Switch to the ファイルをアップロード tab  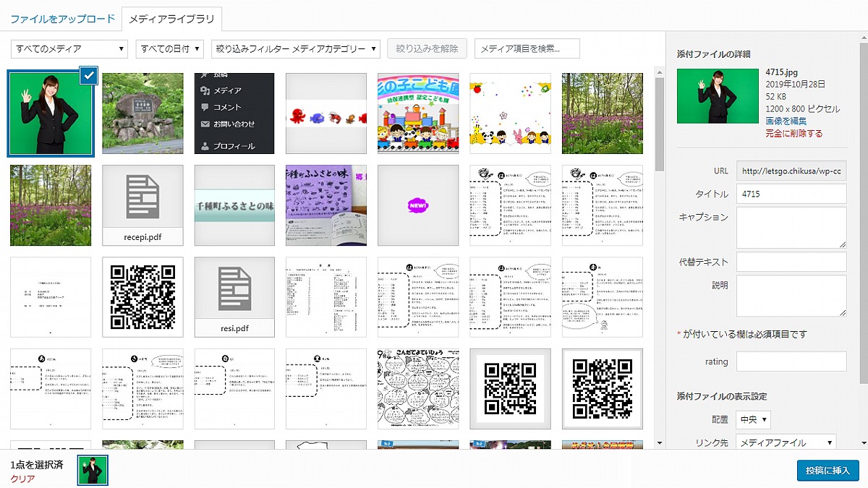coord(62,19)
